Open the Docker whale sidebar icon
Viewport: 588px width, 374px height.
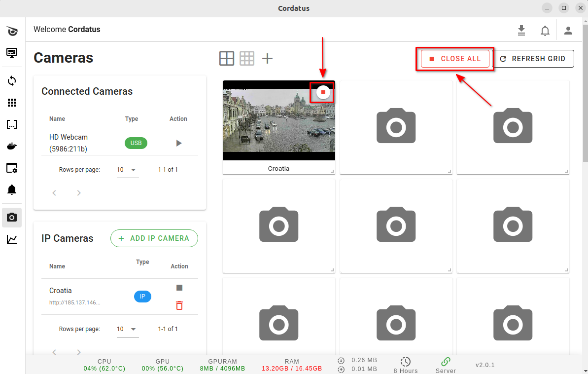(x=12, y=146)
